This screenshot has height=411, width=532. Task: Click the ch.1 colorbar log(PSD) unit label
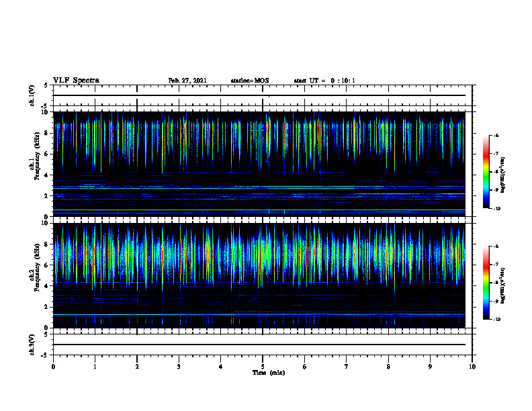[x=502, y=175]
